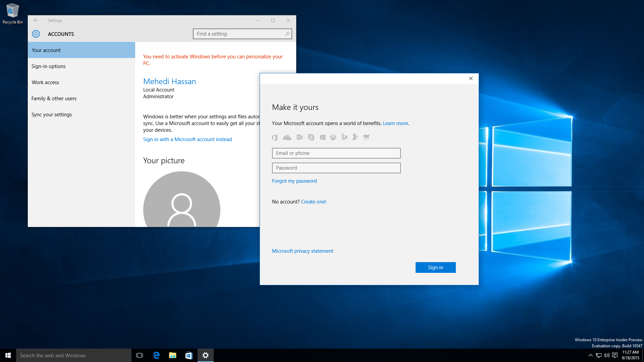Click the Windows logo icon in dialog row
This screenshot has height=362, width=644.
click(323, 137)
